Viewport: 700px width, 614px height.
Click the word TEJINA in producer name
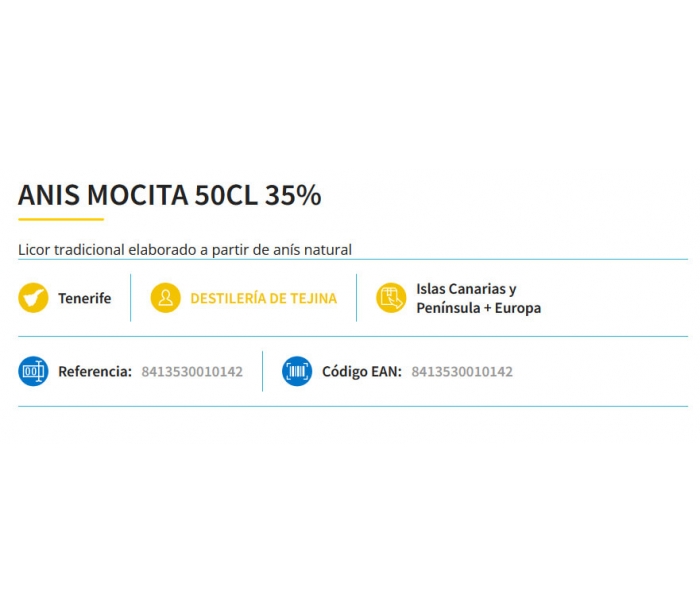coord(313,298)
